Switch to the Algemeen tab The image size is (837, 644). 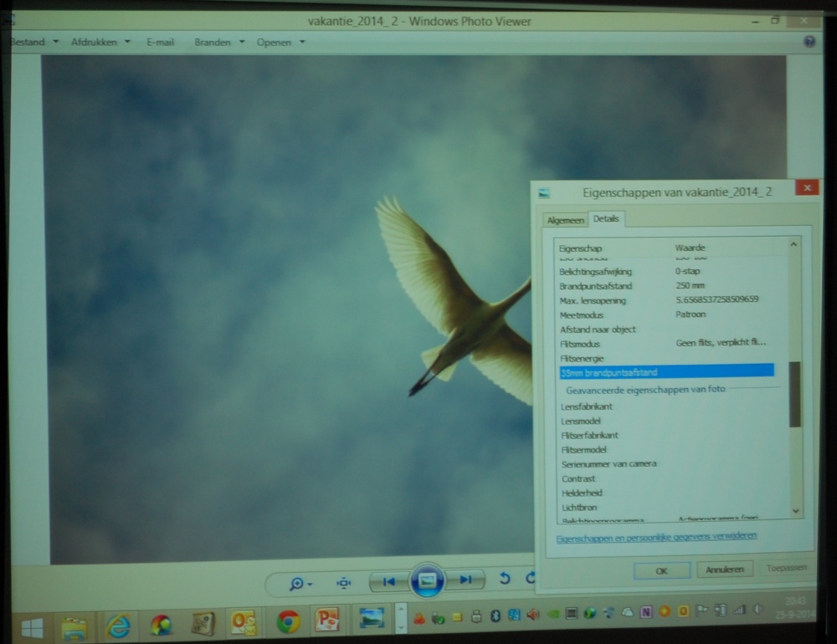565,220
